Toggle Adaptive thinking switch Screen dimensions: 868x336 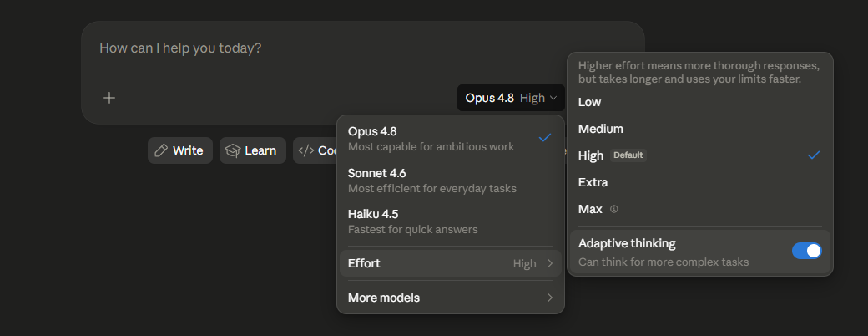[806, 251]
